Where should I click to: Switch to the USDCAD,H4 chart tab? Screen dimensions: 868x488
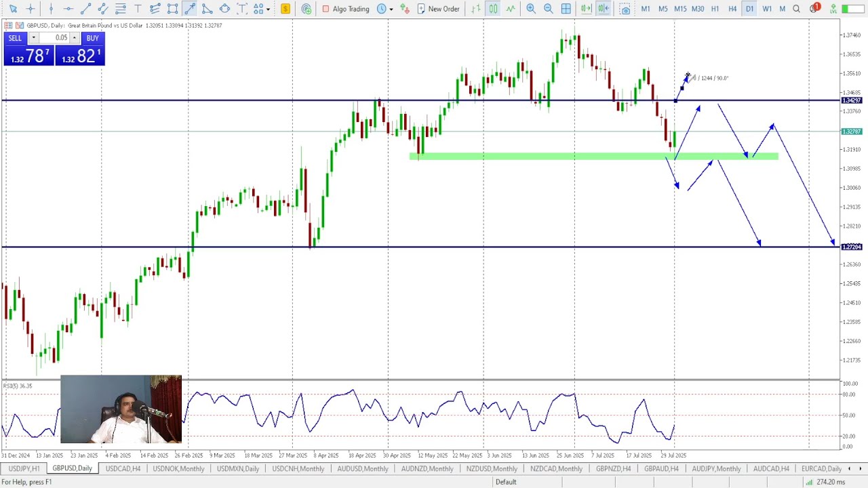point(123,468)
